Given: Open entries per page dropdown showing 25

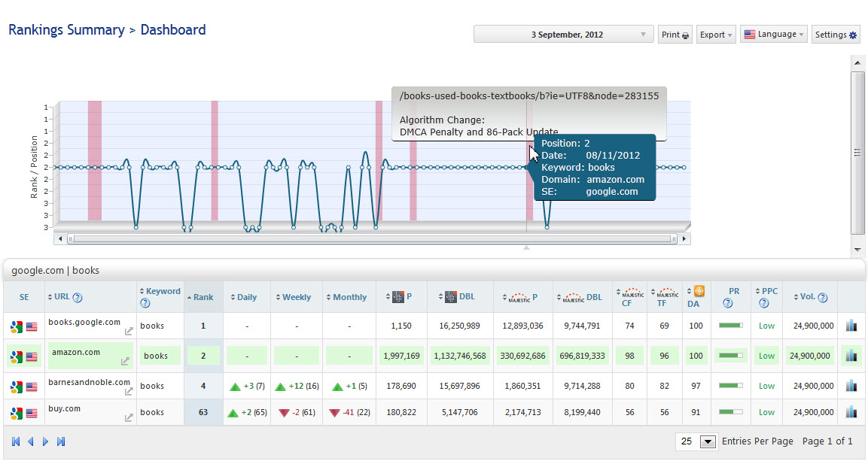Looking at the screenshot, I should (x=697, y=441).
